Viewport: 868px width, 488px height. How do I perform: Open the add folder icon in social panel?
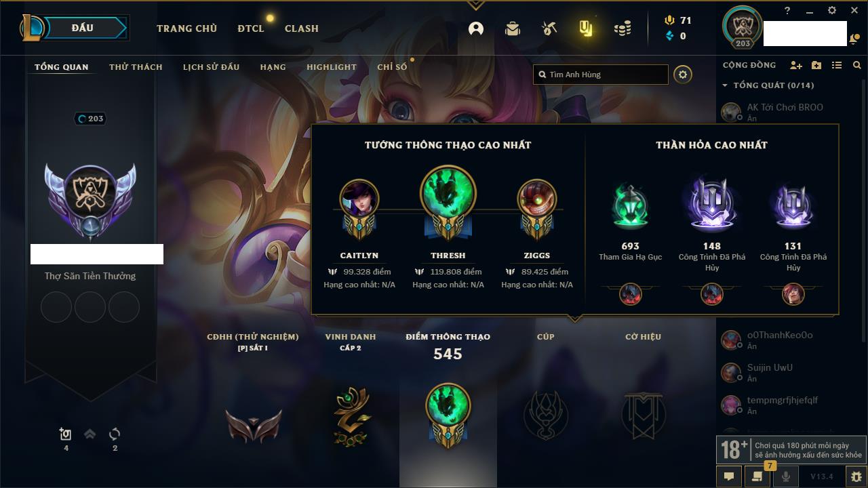point(816,65)
